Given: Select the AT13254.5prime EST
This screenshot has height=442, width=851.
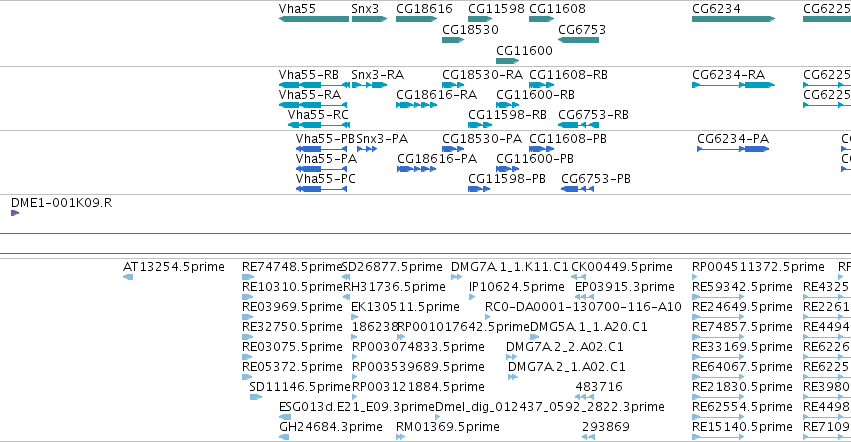Looking at the screenshot, I should [128, 277].
